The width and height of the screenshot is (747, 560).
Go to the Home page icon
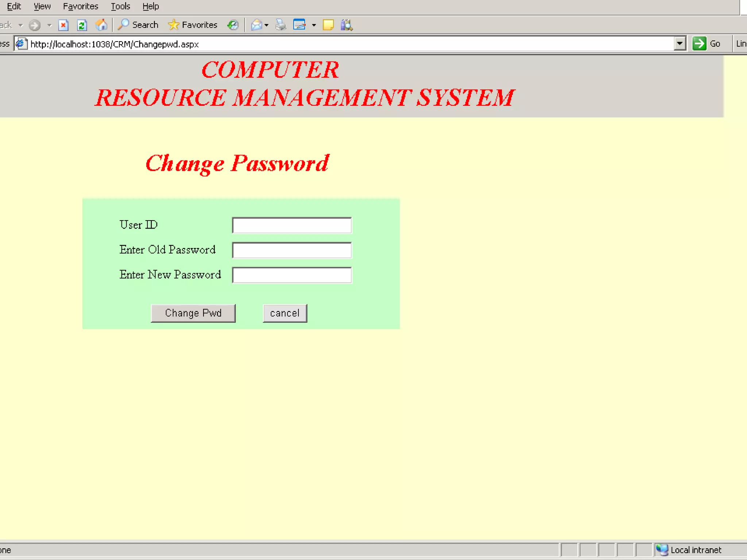(101, 25)
